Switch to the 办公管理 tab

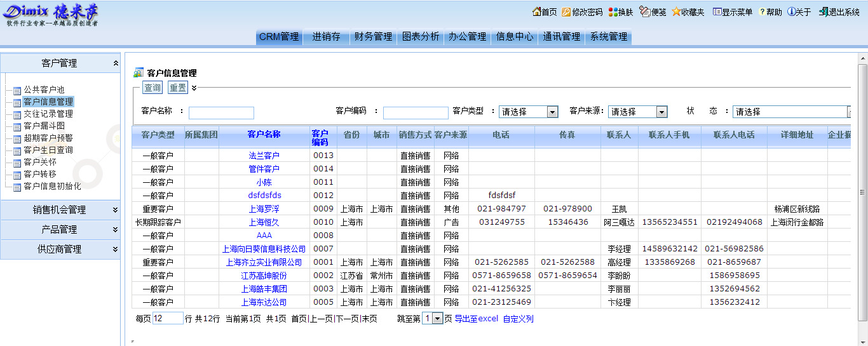tap(467, 37)
